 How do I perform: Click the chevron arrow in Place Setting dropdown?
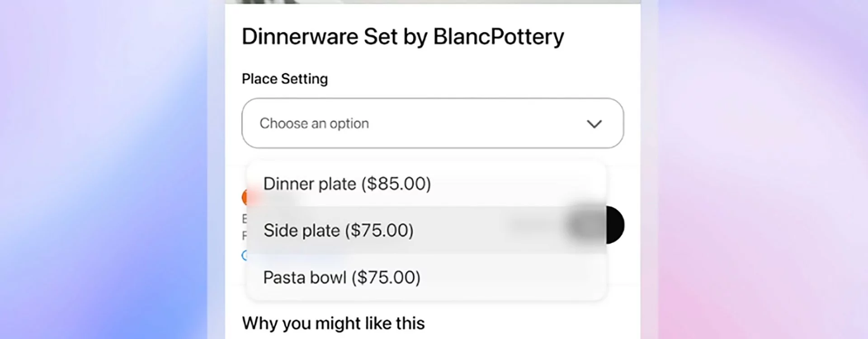point(594,124)
